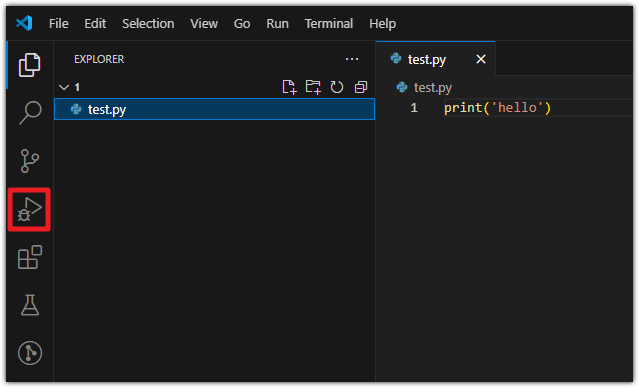
Task: Open the Help menu
Action: click(x=382, y=24)
